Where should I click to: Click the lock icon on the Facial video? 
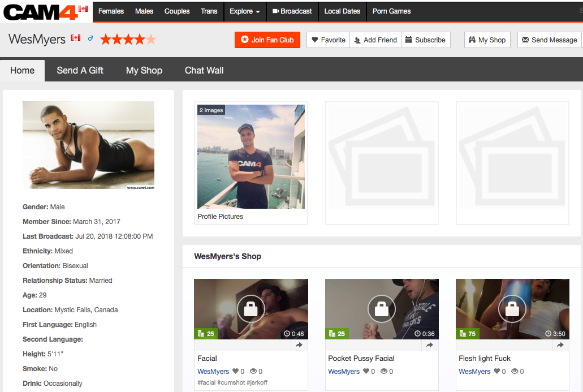click(251, 309)
